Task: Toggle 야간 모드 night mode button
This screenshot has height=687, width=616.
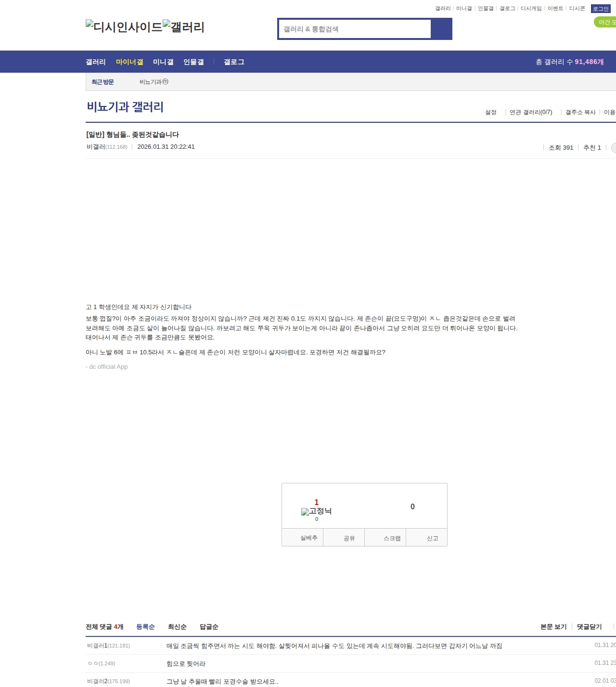Action: [605, 22]
